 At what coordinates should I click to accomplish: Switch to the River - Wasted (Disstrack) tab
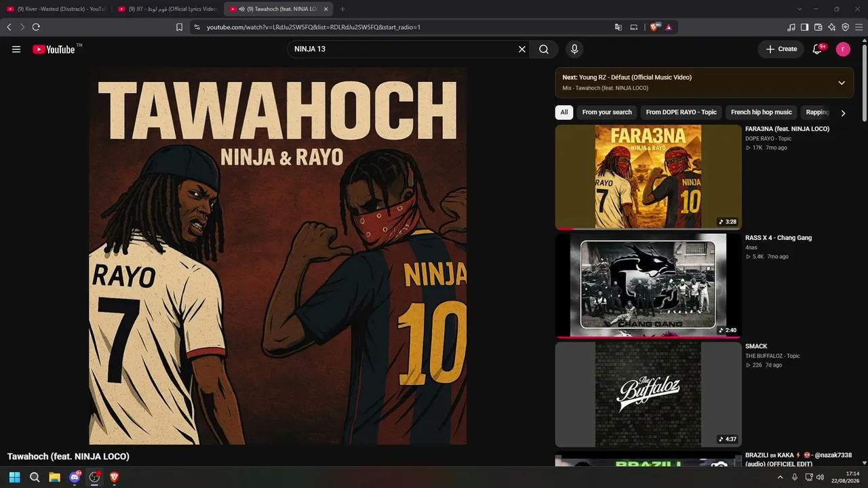pos(56,9)
